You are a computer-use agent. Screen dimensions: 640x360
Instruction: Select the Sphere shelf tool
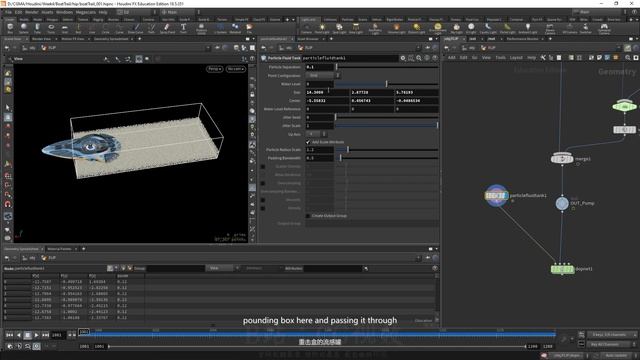(24, 28)
